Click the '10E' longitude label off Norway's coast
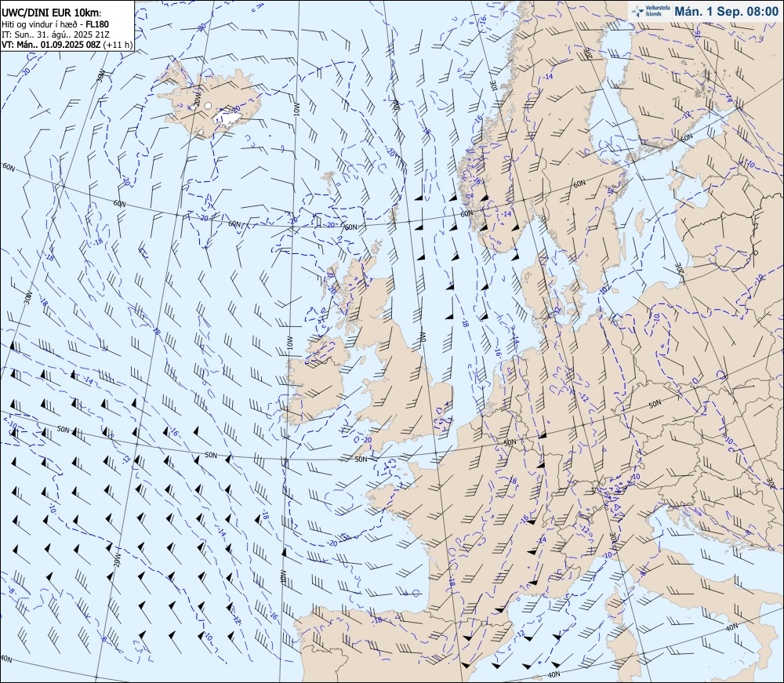The height and width of the screenshot is (683, 784). coord(493,85)
